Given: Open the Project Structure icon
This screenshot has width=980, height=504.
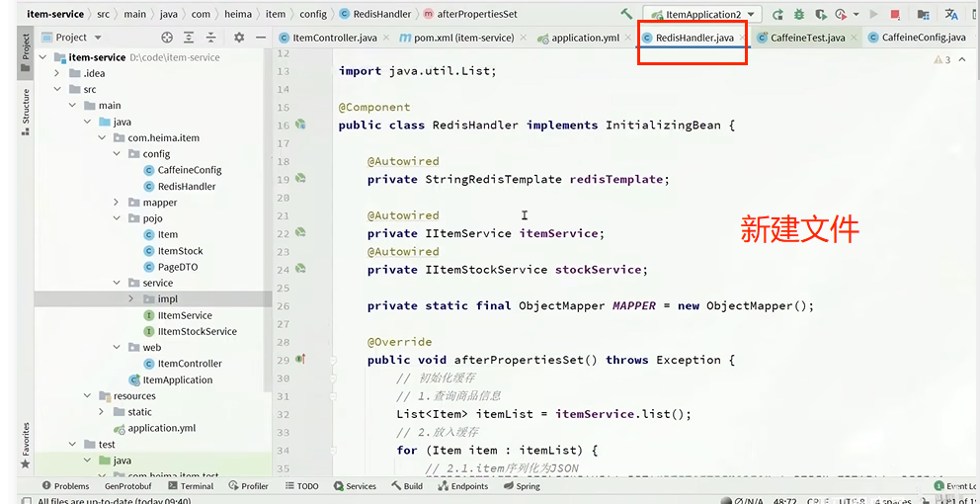Looking at the screenshot, I should (923, 14).
